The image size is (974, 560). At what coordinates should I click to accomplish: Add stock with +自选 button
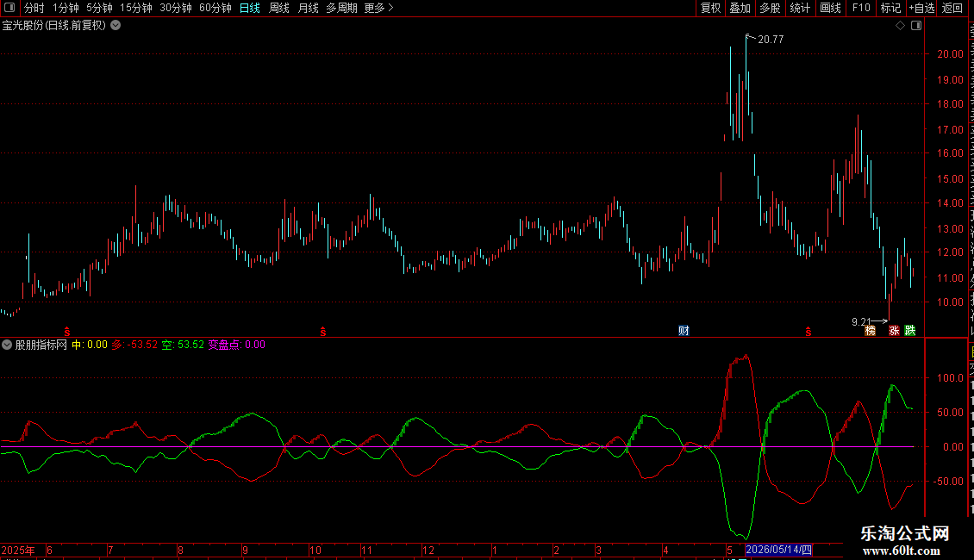[921, 8]
